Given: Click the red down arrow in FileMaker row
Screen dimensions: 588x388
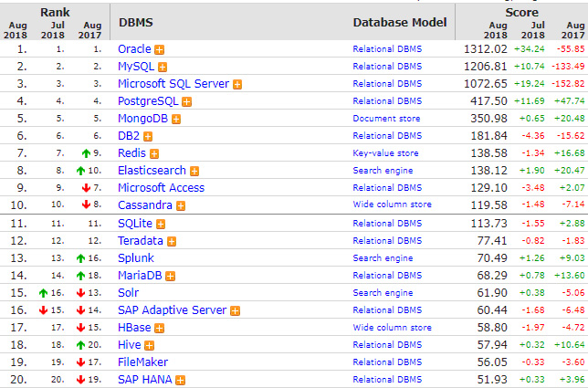Looking at the screenshot, I should (80, 362).
